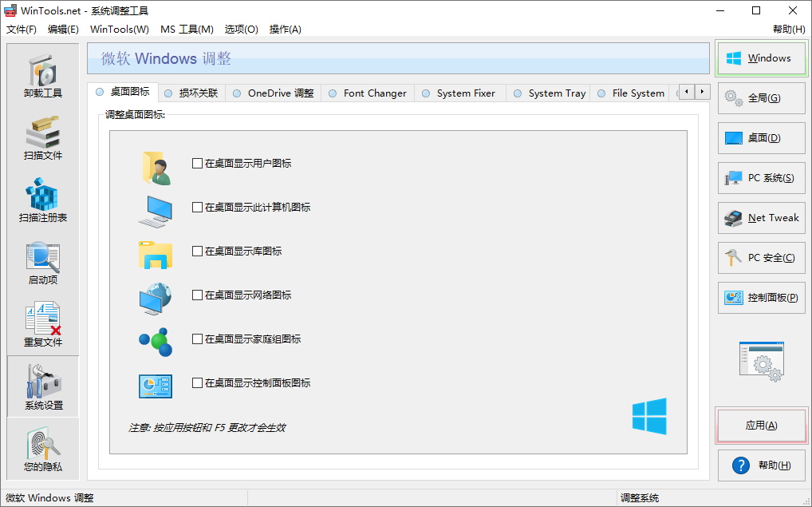Open the 卸载工具 sidebar tool

coord(42,74)
